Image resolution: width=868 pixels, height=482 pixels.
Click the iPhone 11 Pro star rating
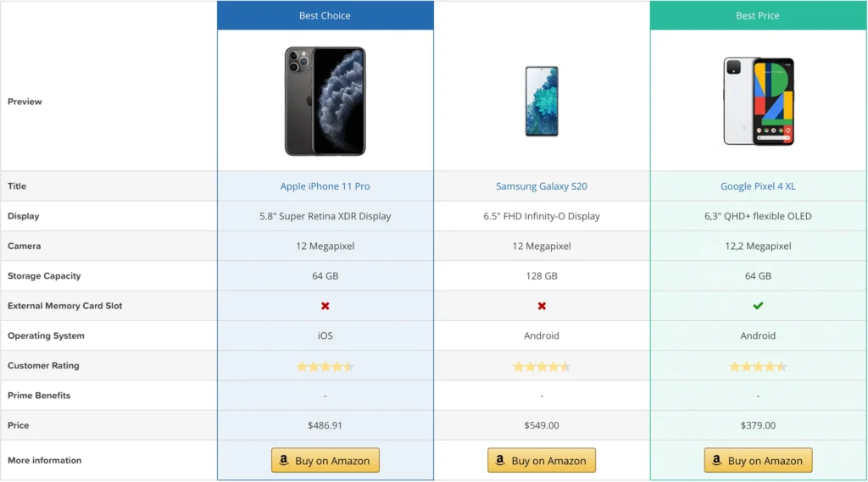pyautogui.click(x=325, y=367)
